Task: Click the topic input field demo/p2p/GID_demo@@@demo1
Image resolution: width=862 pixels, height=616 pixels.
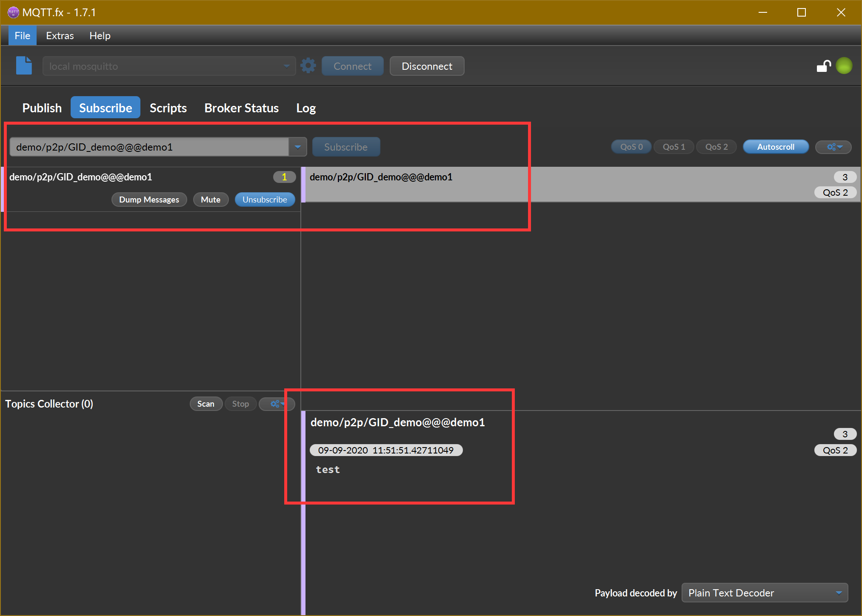Action: pos(149,147)
